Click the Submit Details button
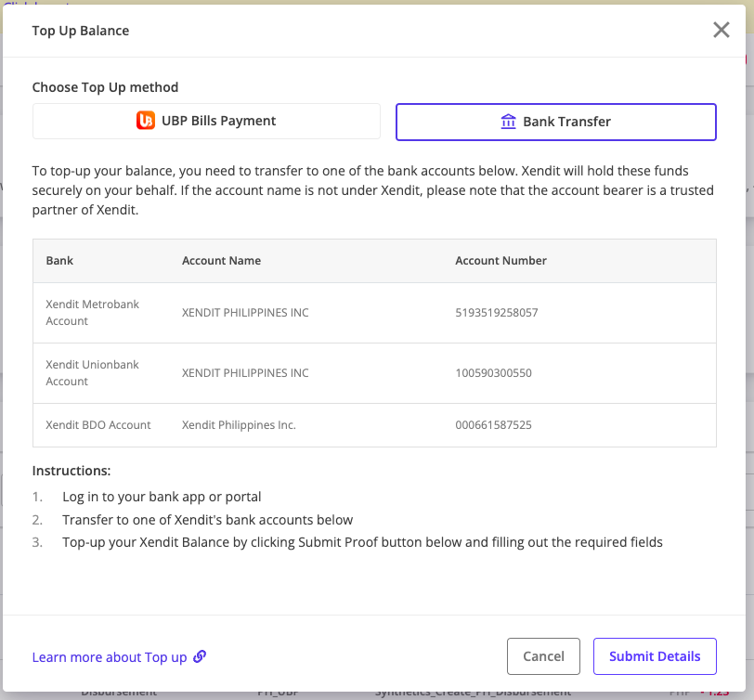Screen dimensions: 754x700 tap(655, 656)
